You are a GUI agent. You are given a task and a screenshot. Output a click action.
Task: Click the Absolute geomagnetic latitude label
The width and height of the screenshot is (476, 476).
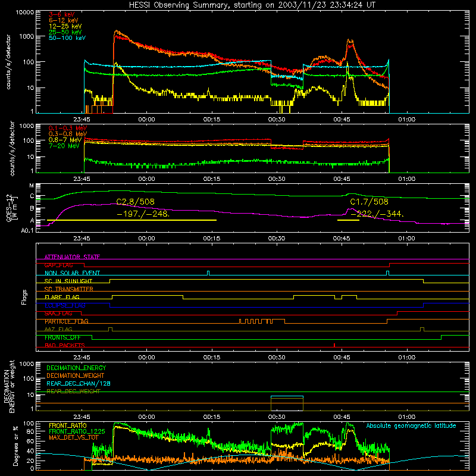[411, 425]
